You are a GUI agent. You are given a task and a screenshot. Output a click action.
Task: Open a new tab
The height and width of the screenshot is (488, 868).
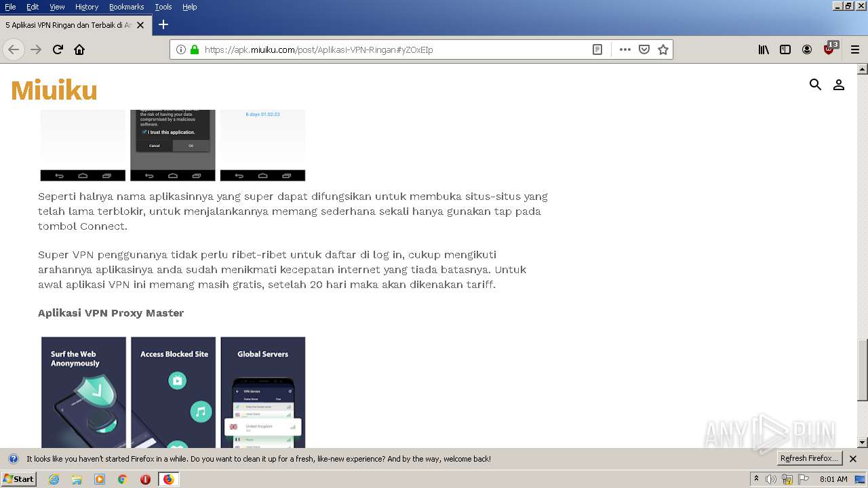click(163, 24)
